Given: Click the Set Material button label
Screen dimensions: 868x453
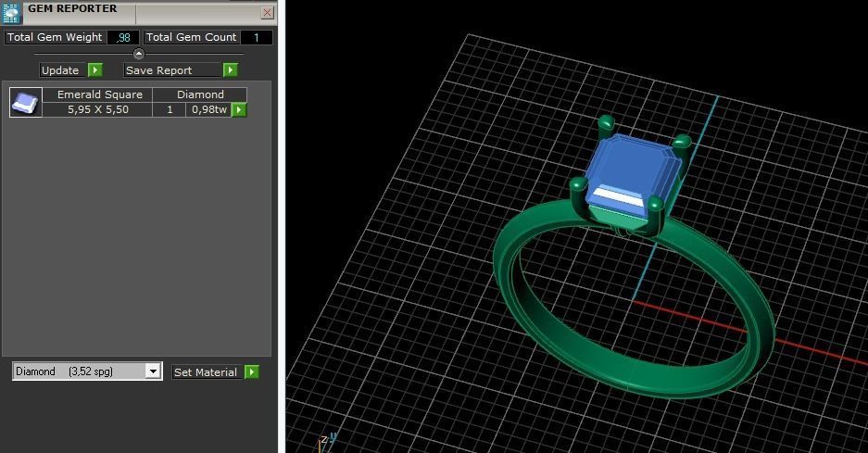Looking at the screenshot, I should pos(206,372).
